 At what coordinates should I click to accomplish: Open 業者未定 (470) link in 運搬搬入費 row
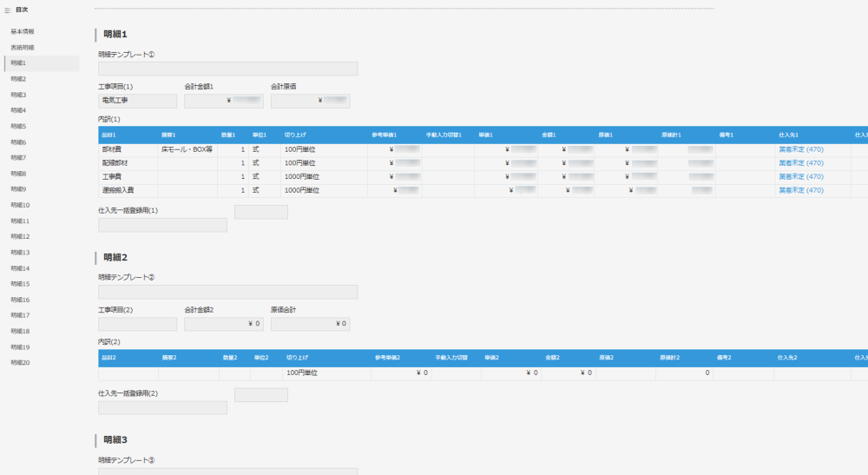pos(801,190)
